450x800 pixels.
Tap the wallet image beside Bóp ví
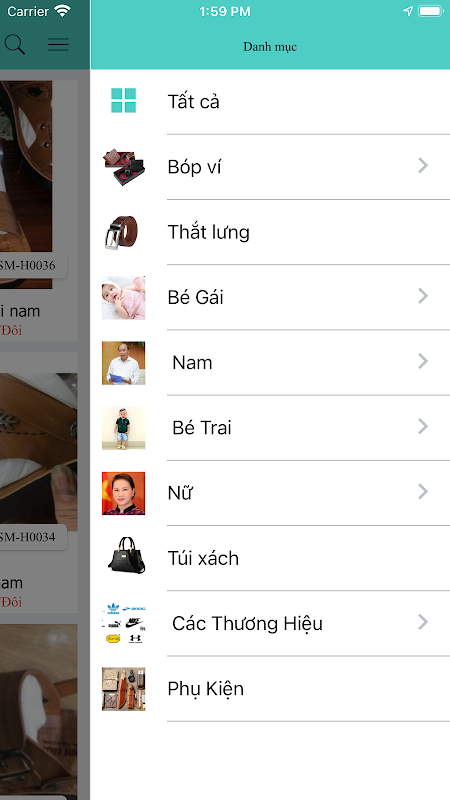[123, 166]
